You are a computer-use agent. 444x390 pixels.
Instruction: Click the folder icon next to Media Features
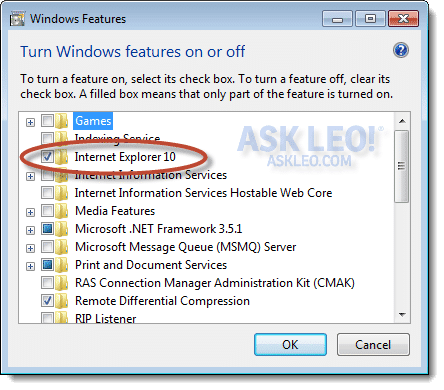(61, 211)
